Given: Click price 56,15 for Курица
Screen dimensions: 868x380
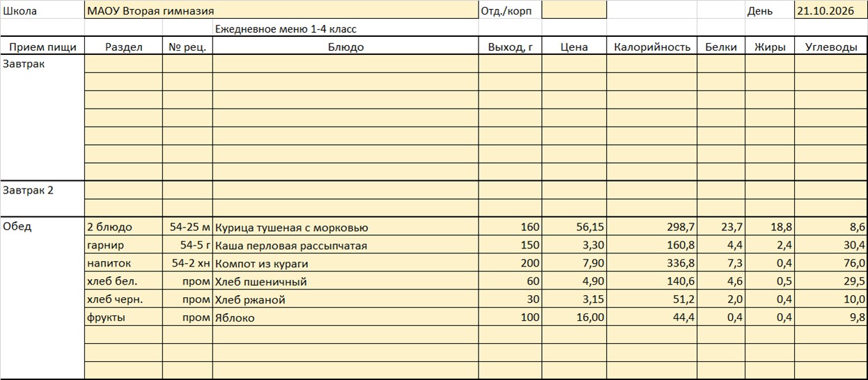Looking at the screenshot, I should 574,227.
